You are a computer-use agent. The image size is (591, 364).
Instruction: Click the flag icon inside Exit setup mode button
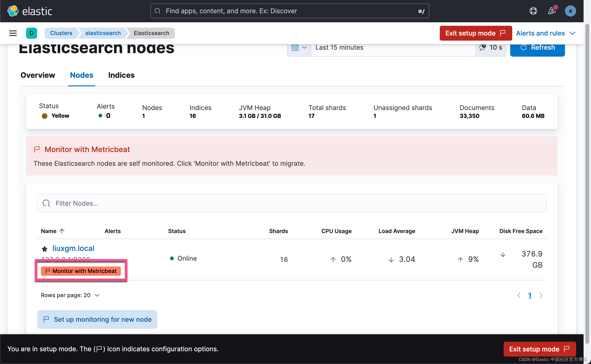(503, 33)
